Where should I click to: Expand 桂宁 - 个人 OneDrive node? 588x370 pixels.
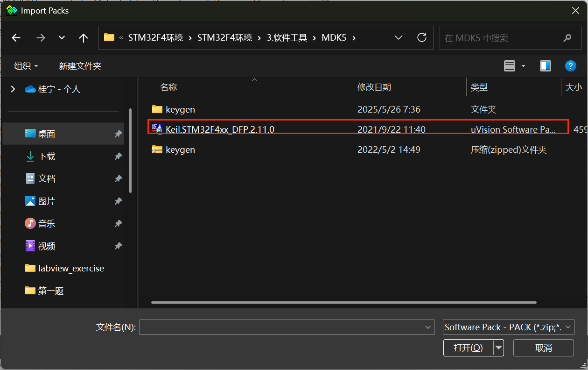(13, 89)
